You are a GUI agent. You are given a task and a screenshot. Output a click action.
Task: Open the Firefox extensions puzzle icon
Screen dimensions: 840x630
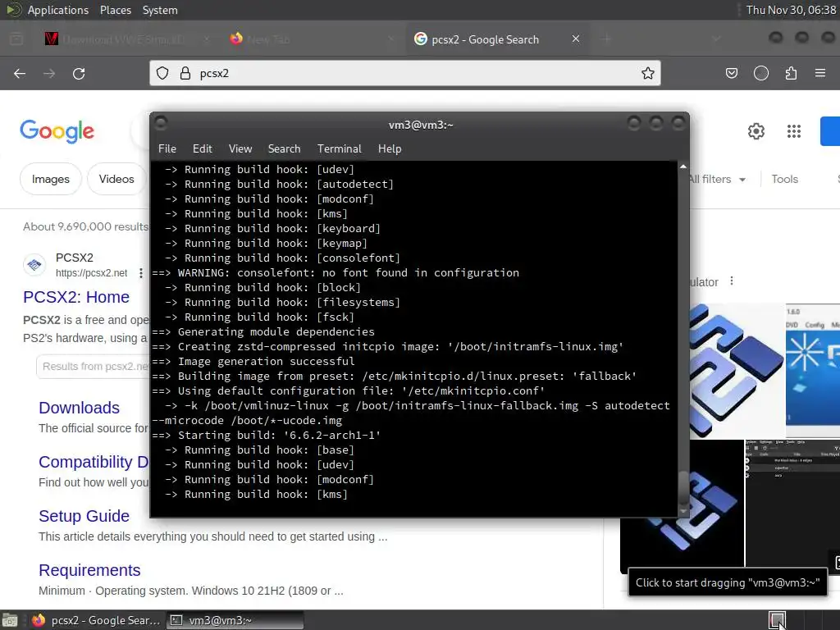[791, 73]
